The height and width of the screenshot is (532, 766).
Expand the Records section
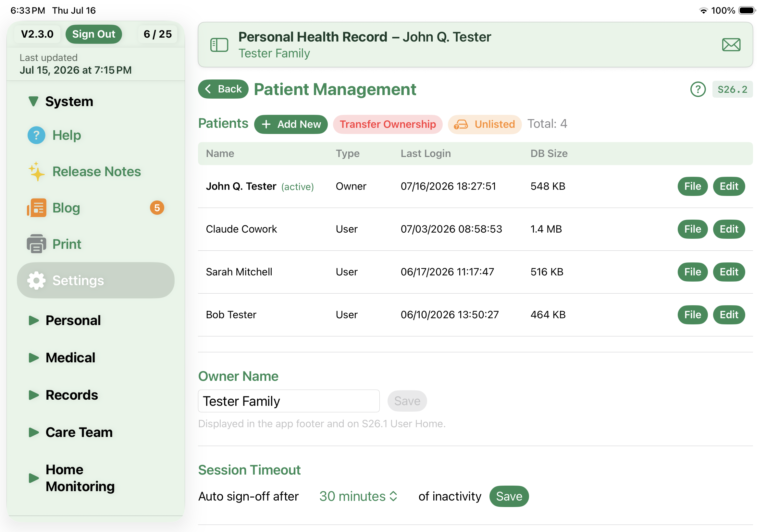coord(33,395)
